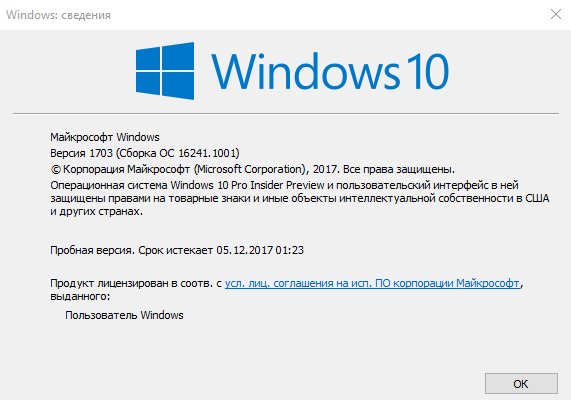Image resolution: width=571 pixels, height=400 pixels.
Task: Click the Все права защищены text
Action: 399,169
